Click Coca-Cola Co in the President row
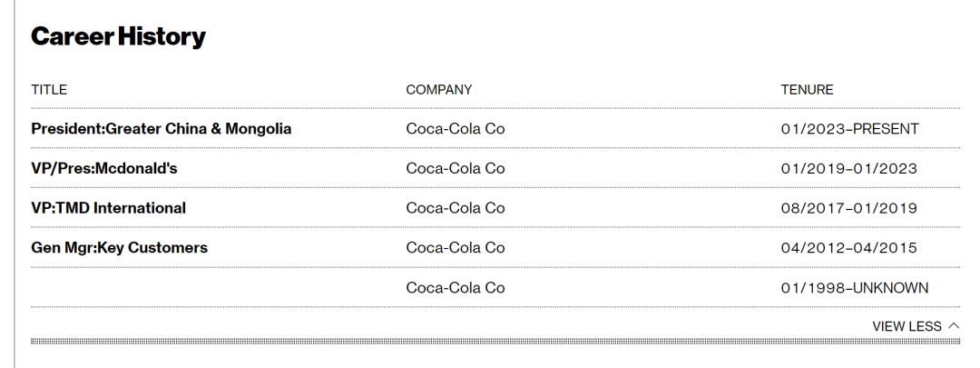This screenshot has height=368, width=980. [x=456, y=129]
